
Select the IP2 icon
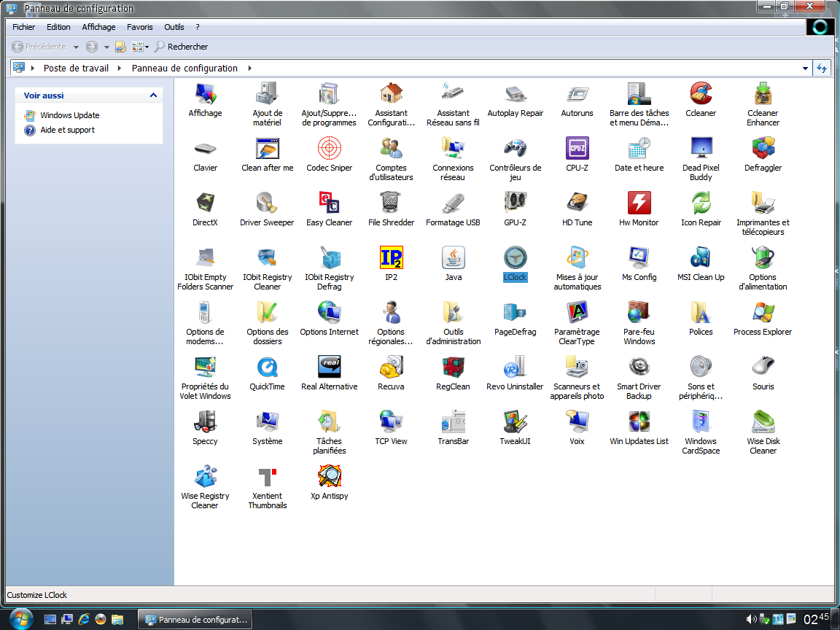391,257
